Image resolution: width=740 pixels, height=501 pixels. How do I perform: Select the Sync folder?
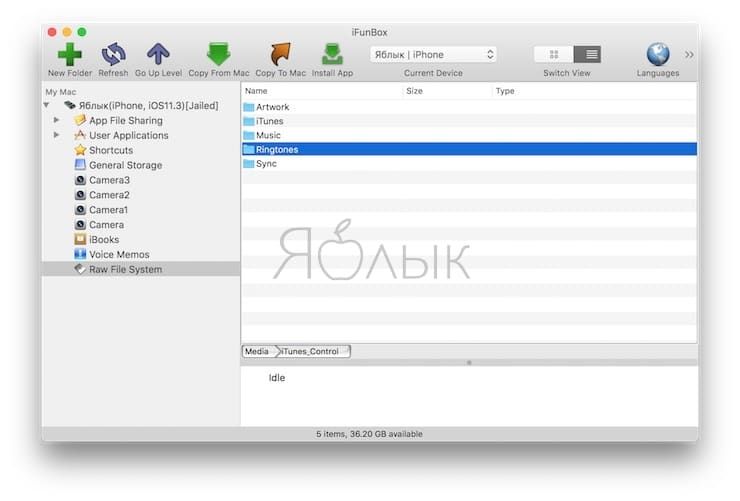click(266, 164)
